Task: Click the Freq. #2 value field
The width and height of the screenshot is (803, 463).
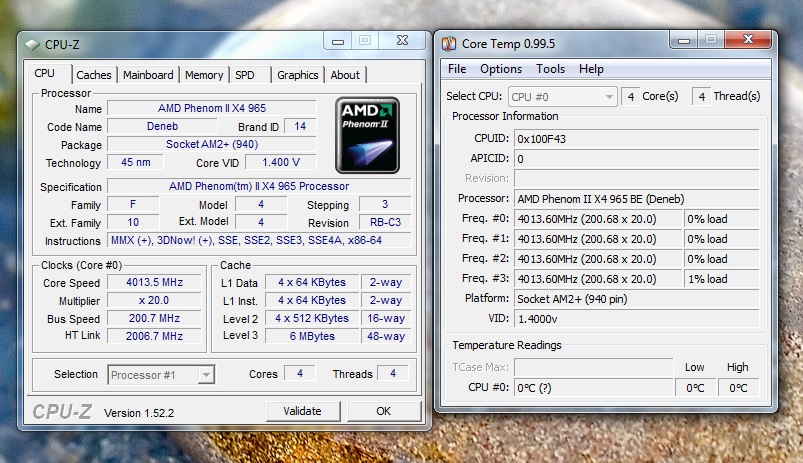Action: 598,259
